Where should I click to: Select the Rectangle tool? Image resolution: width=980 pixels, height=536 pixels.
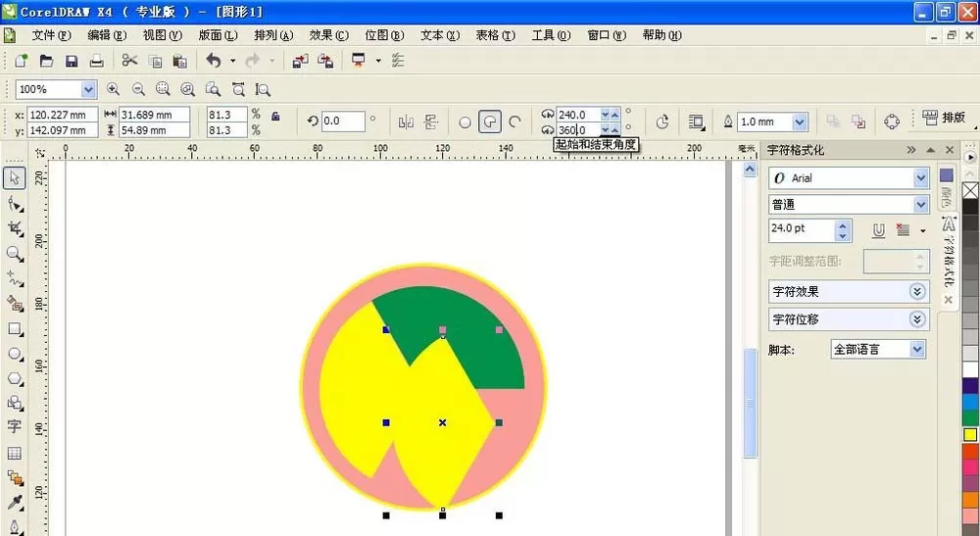(x=15, y=328)
